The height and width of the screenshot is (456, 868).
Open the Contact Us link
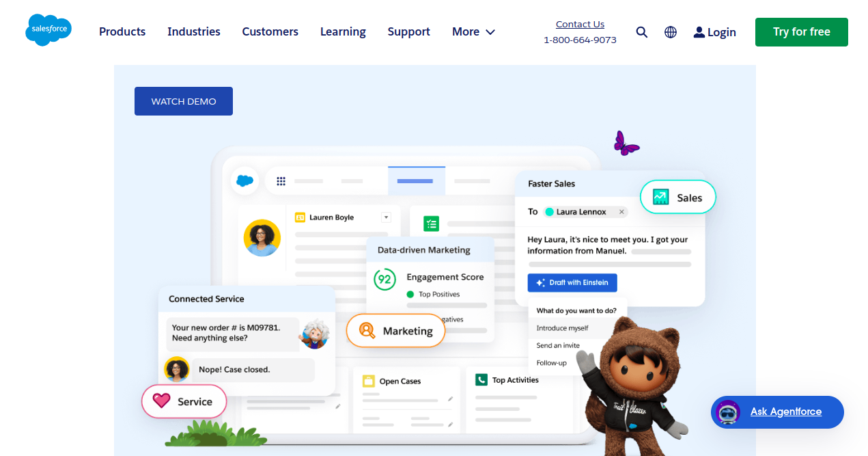point(579,23)
